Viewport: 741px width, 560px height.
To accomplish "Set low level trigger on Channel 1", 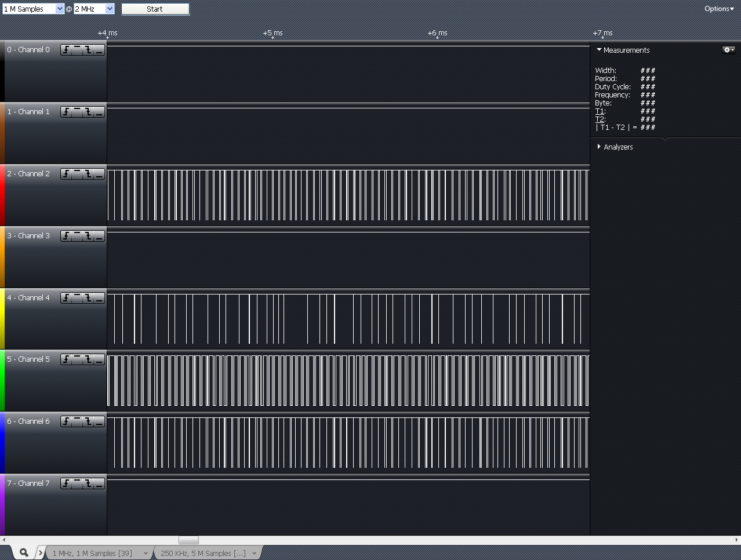I will click(99, 112).
